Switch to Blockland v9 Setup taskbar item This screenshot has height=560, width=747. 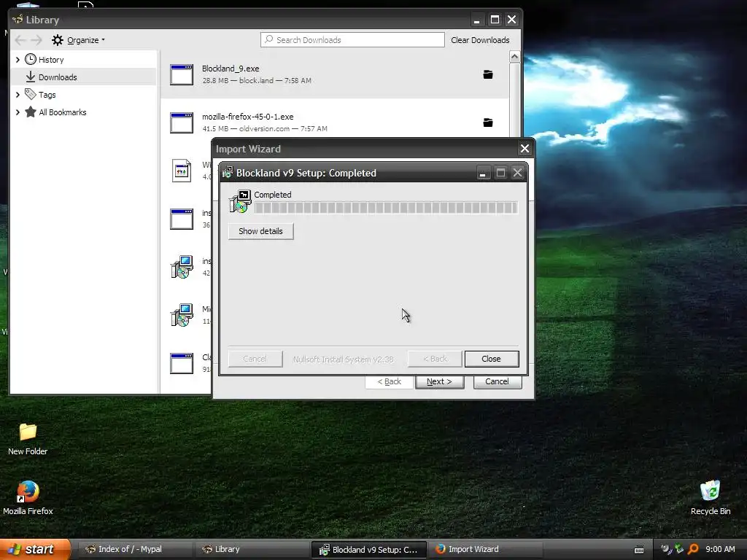coord(368,550)
